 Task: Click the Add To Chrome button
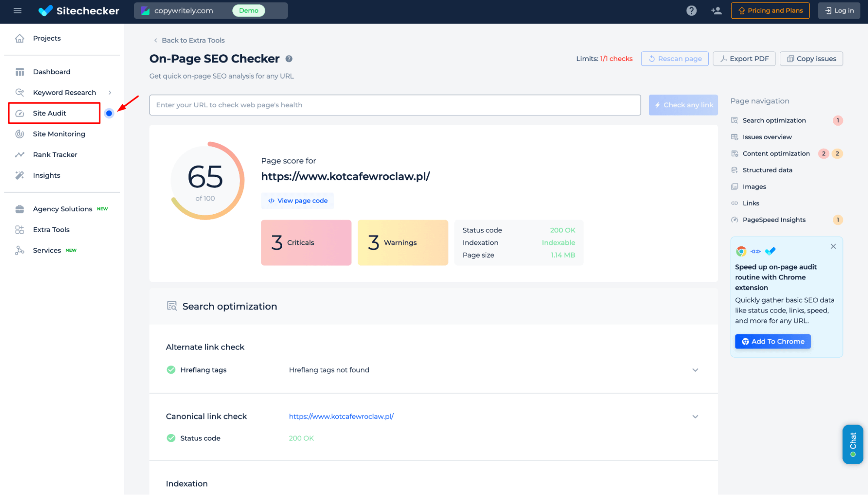(x=772, y=341)
